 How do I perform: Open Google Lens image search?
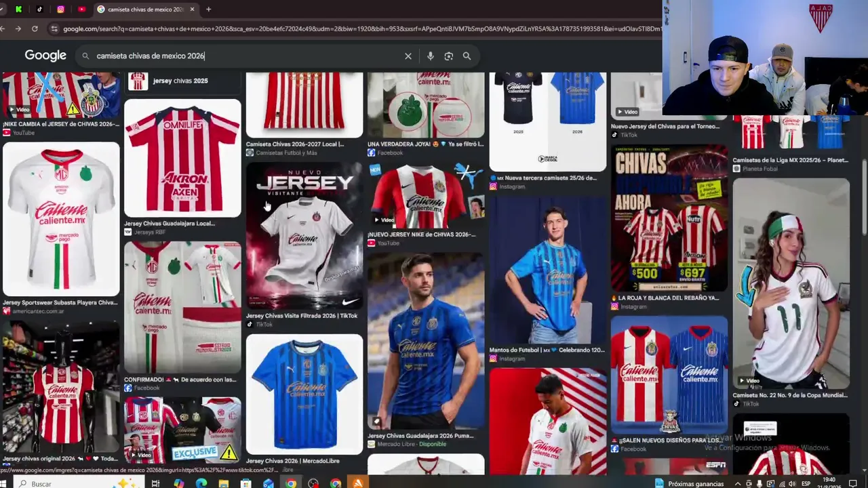coord(448,56)
